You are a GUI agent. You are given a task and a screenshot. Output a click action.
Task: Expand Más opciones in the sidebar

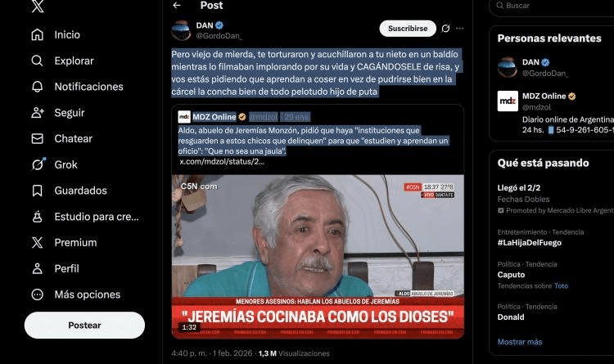point(87,294)
